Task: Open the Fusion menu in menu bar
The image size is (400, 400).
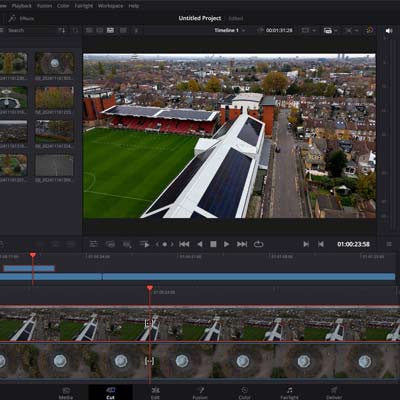Action: click(x=44, y=6)
